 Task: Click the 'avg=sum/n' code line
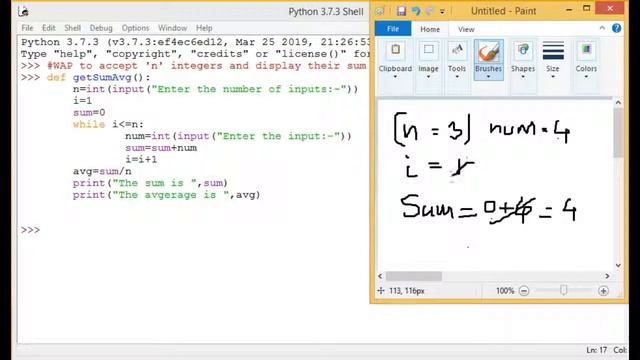click(102, 171)
